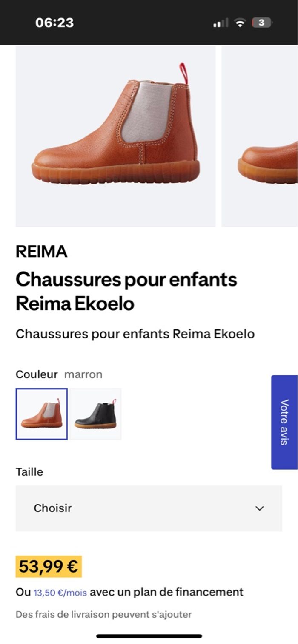The image size is (298, 644).
Task: Tap the battery level indicator
Action: (x=262, y=23)
